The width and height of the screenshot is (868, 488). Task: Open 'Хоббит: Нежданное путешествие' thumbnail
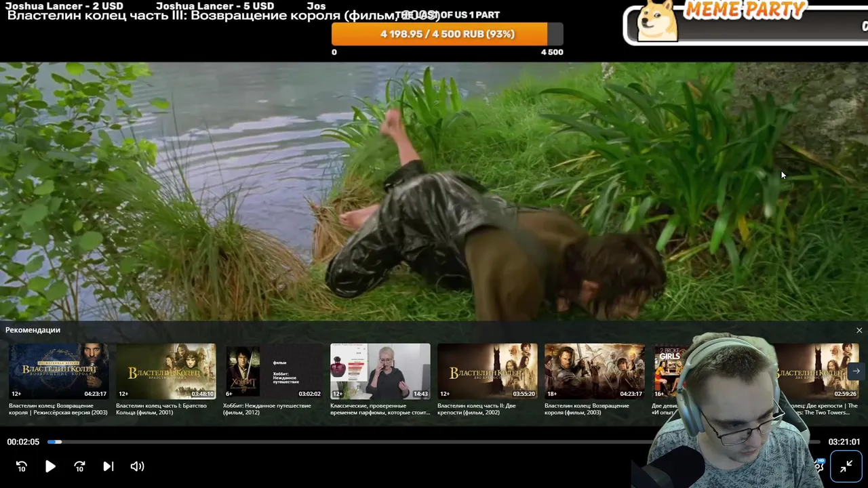[x=273, y=371]
